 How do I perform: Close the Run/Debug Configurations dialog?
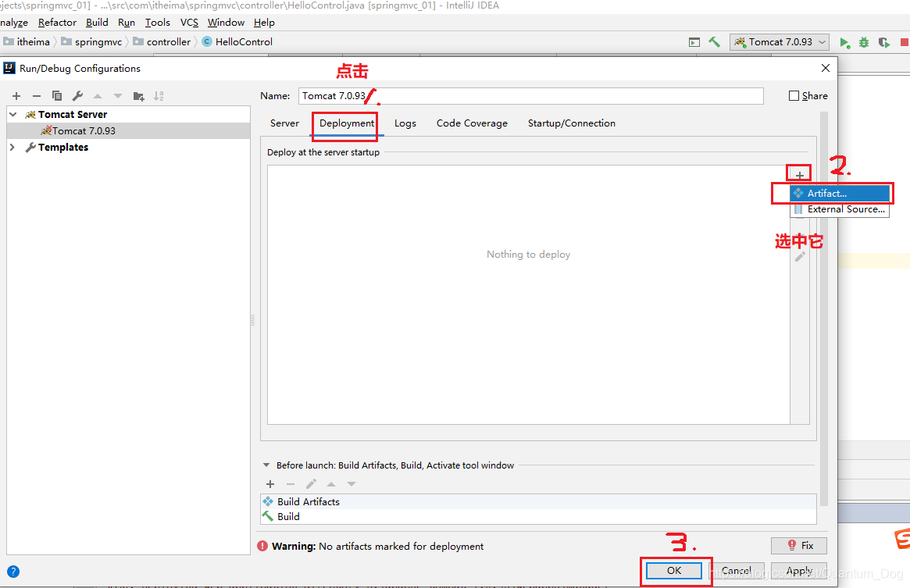pos(826,68)
